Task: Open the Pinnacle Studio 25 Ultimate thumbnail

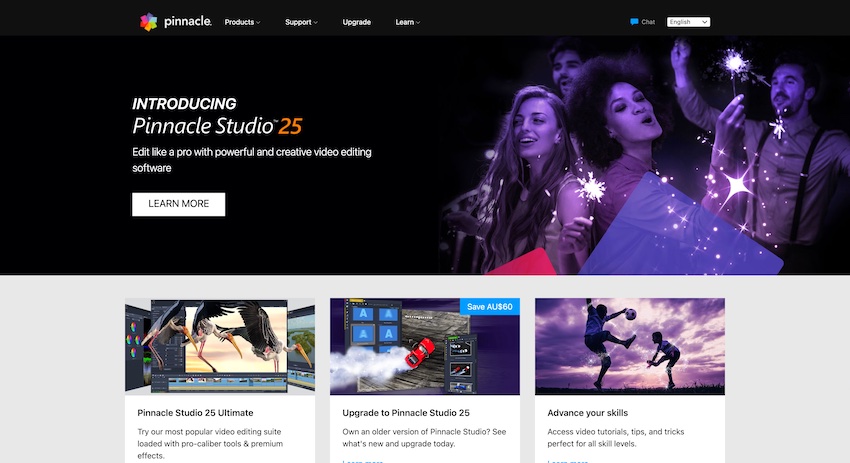Action: pos(220,345)
